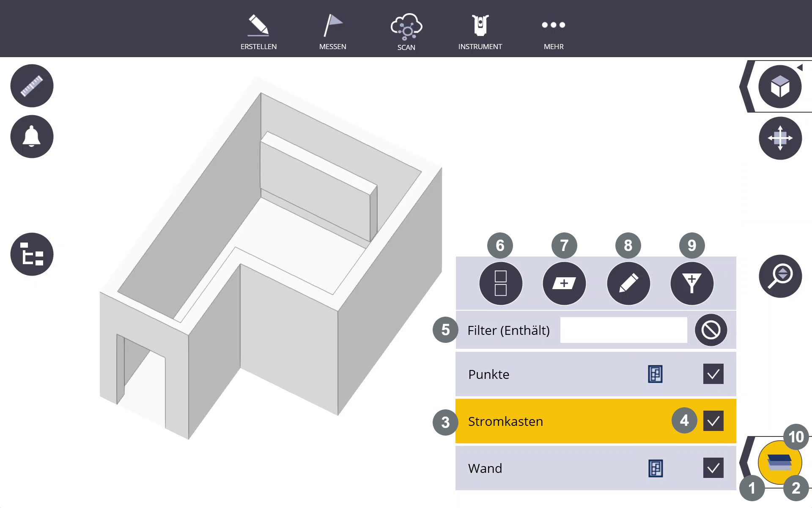812x508 pixels.
Task: Uncheck the Punkte visibility checkbox
Action: pyautogui.click(x=713, y=374)
